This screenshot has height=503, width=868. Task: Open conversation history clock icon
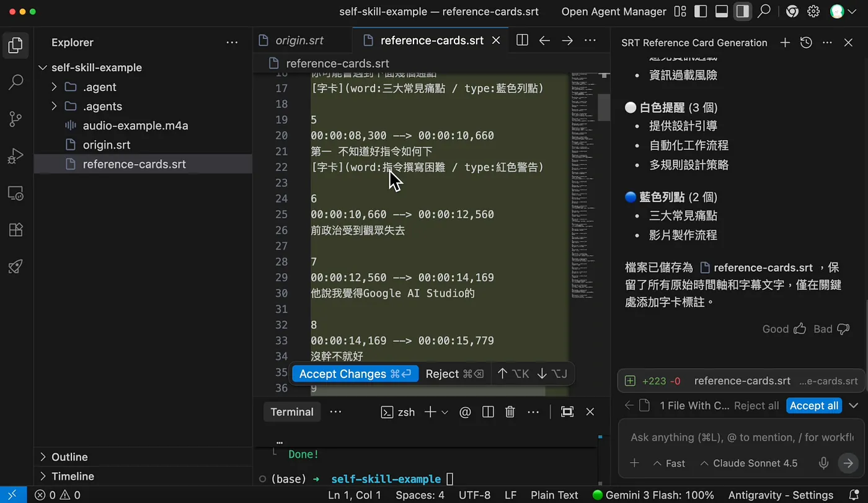point(806,42)
